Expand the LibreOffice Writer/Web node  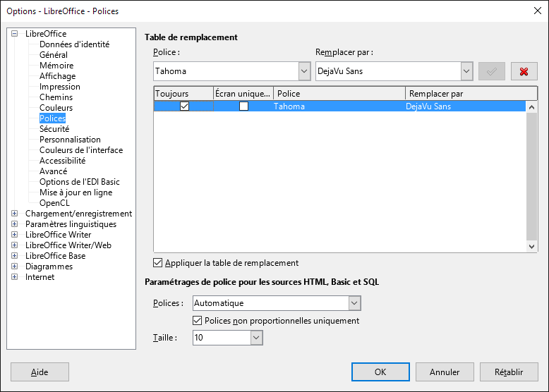(14, 245)
